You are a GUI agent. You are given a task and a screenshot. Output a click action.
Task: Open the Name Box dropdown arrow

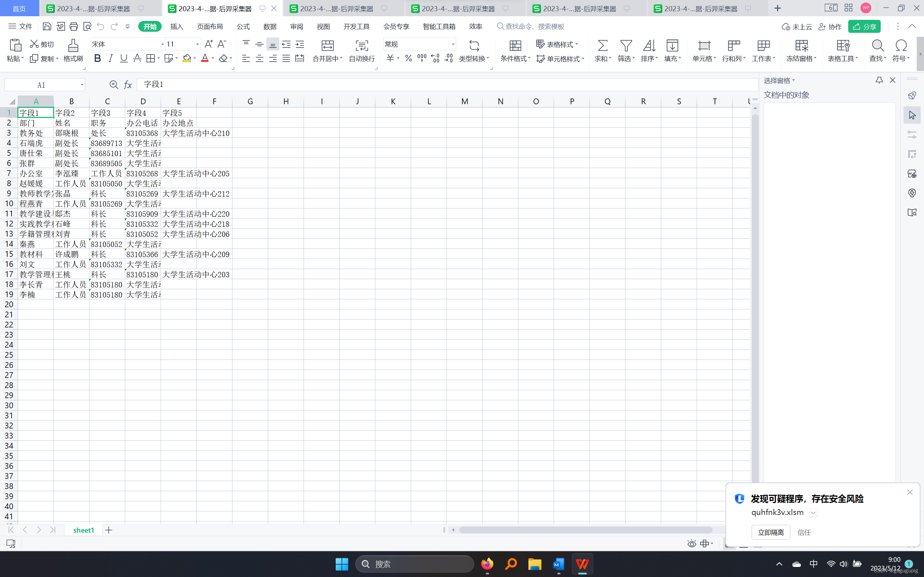click(82, 85)
